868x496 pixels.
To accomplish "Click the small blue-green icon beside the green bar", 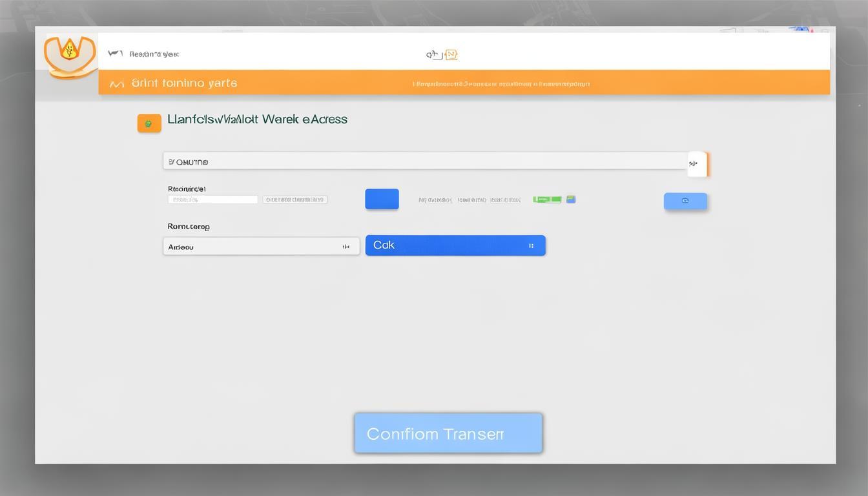I will tap(570, 200).
